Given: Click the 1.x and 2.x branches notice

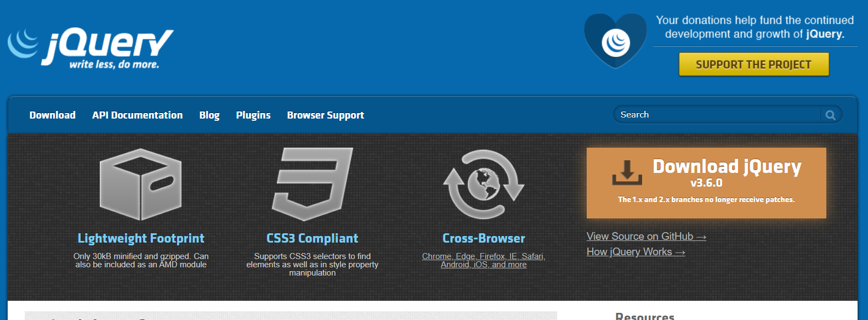Looking at the screenshot, I should pyautogui.click(x=706, y=200).
